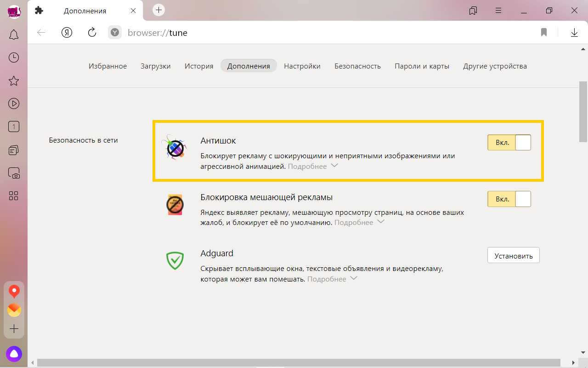Viewport: 588px width, 368px height.
Task: Click the profile avatar at top left
Action: tap(14, 11)
